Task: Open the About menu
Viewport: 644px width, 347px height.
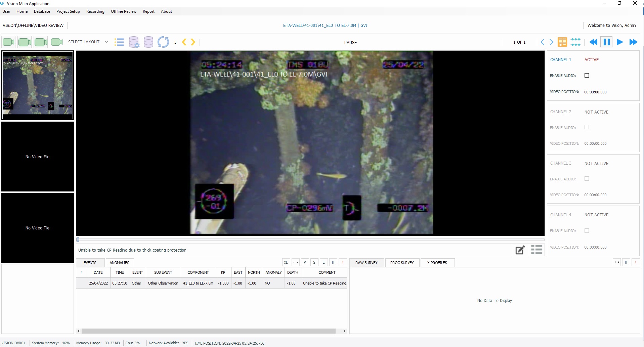Action: click(x=166, y=11)
